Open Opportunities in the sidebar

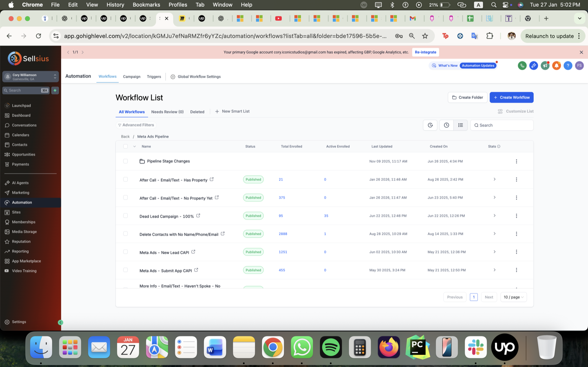(24, 154)
